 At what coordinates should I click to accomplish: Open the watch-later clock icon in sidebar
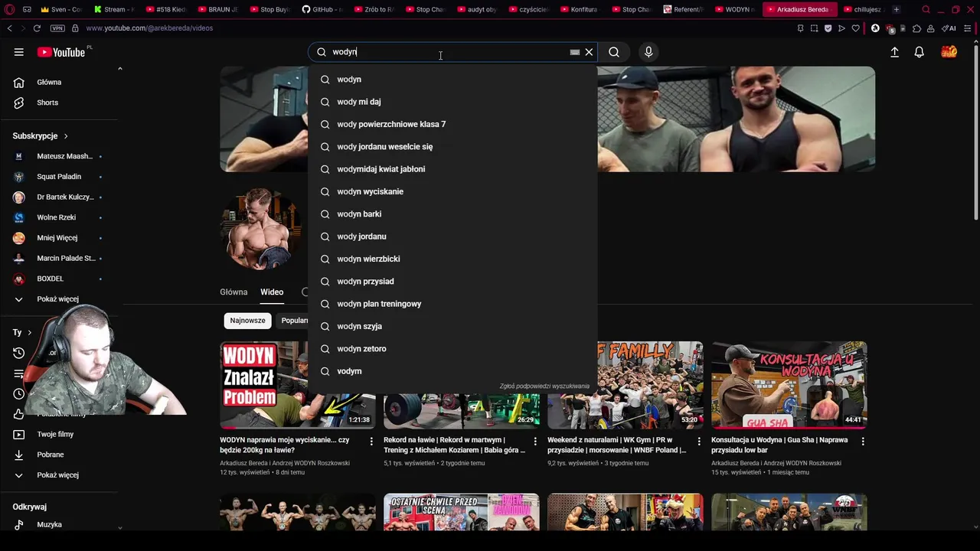[18, 393]
